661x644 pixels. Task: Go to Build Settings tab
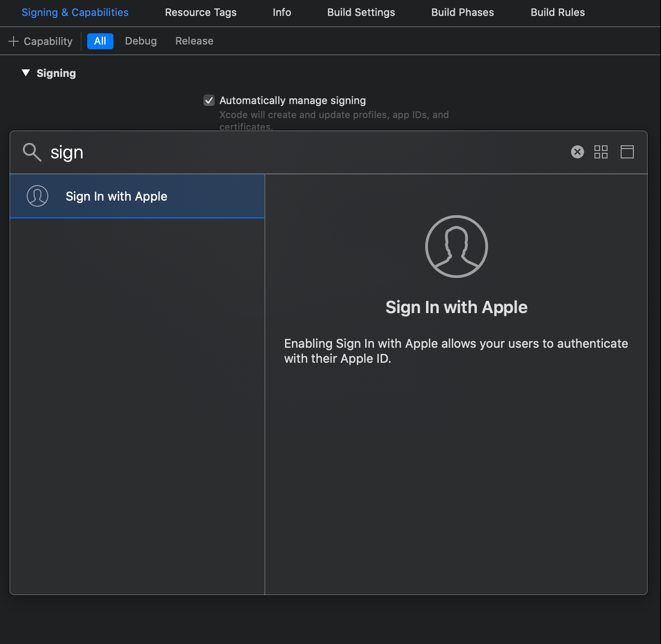361,13
